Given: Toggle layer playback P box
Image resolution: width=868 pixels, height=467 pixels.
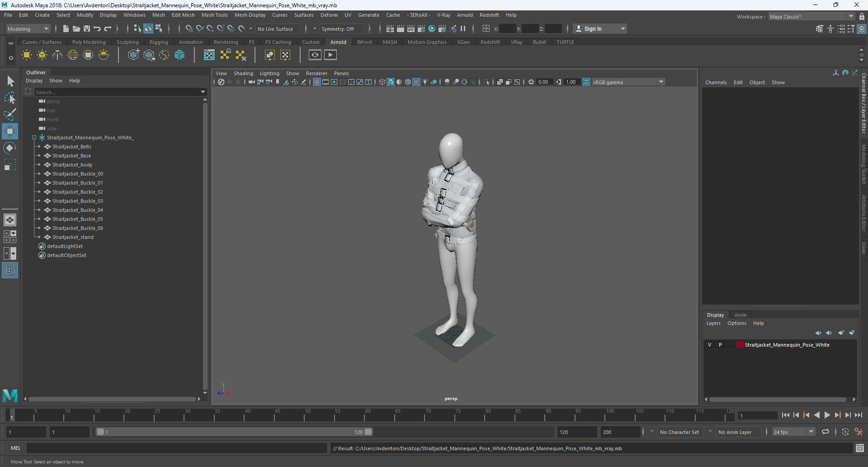Looking at the screenshot, I should coord(720,345).
